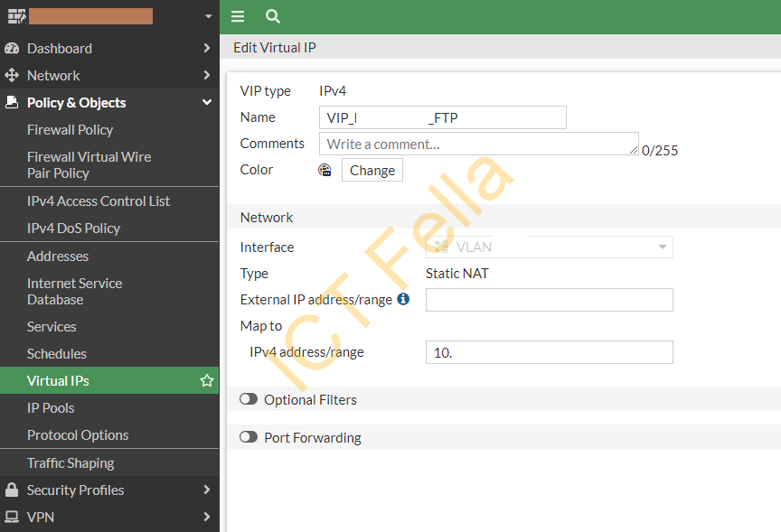Toggle the hamburger menu icon
The image size is (781, 532).
[x=238, y=16]
